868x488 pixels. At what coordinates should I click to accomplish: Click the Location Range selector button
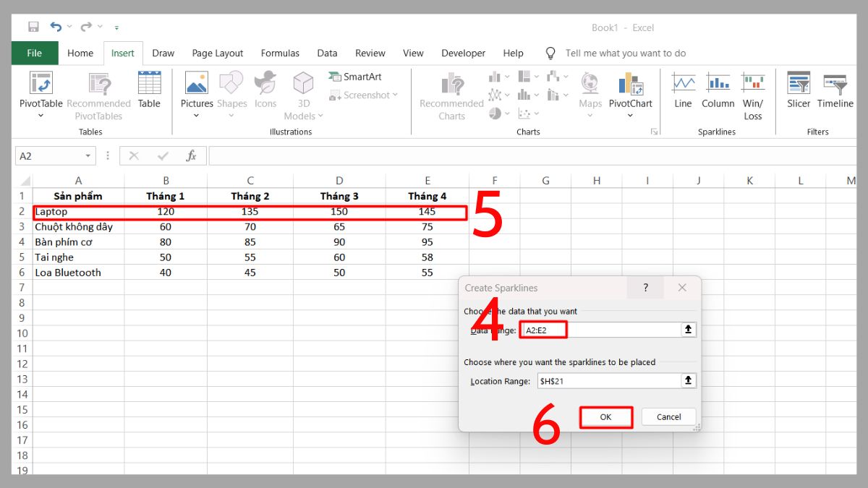[x=688, y=380]
